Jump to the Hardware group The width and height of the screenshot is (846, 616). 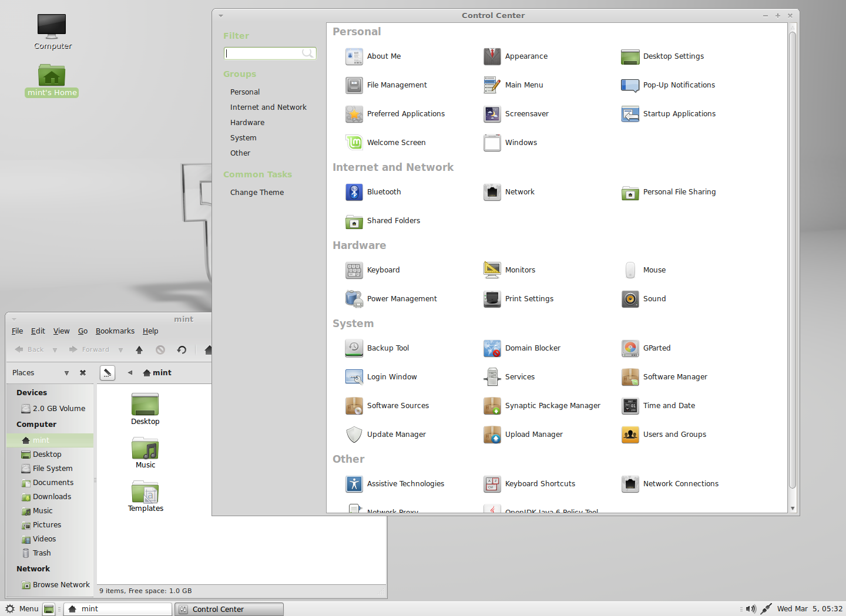click(x=247, y=123)
